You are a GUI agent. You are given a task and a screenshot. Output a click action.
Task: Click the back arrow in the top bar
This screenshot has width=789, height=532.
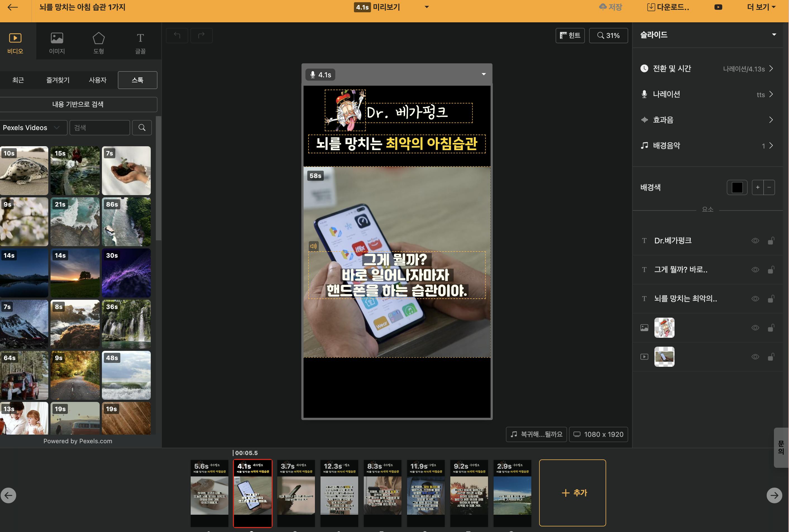click(13, 7)
